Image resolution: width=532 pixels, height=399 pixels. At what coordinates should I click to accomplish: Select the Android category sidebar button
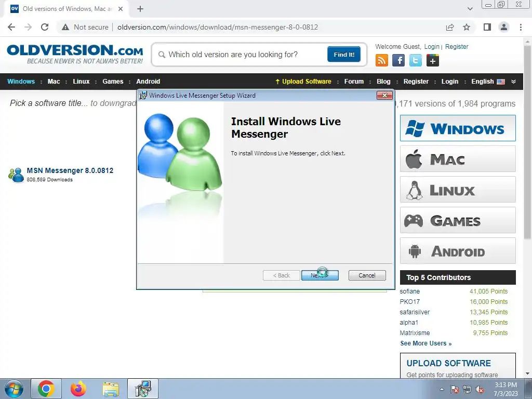[458, 251]
